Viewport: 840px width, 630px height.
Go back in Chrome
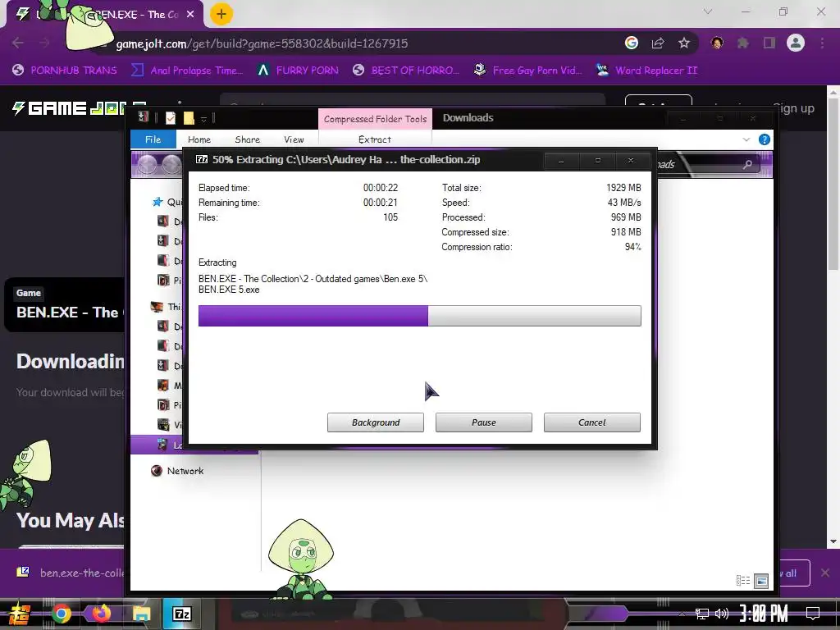[18, 43]
